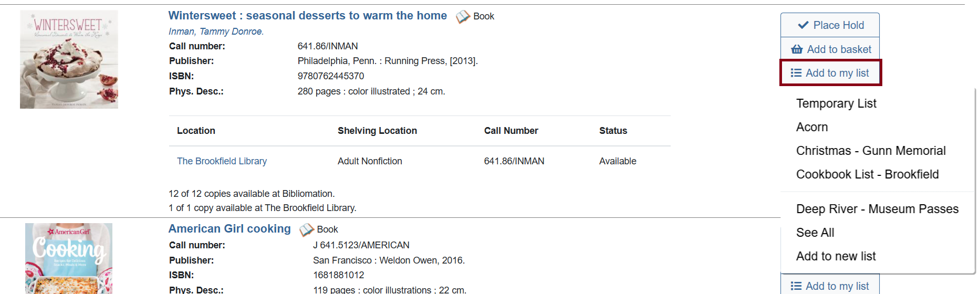Click the book icon beside American Girl cooking
The width and height of the screenshot is (980, 294).
(306, 230)
